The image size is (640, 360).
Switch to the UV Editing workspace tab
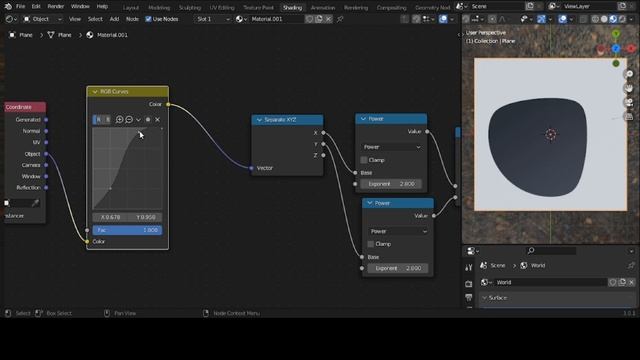[222, 7]
